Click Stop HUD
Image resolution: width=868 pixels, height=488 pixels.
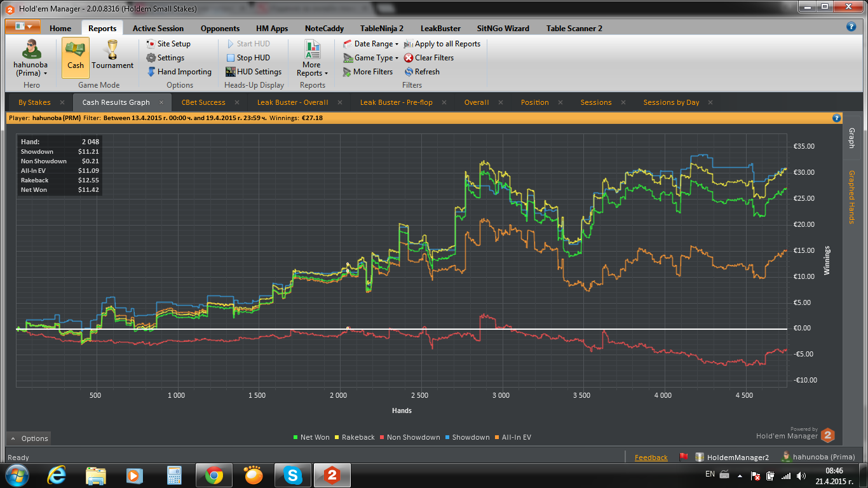click(x=248, y=58)
